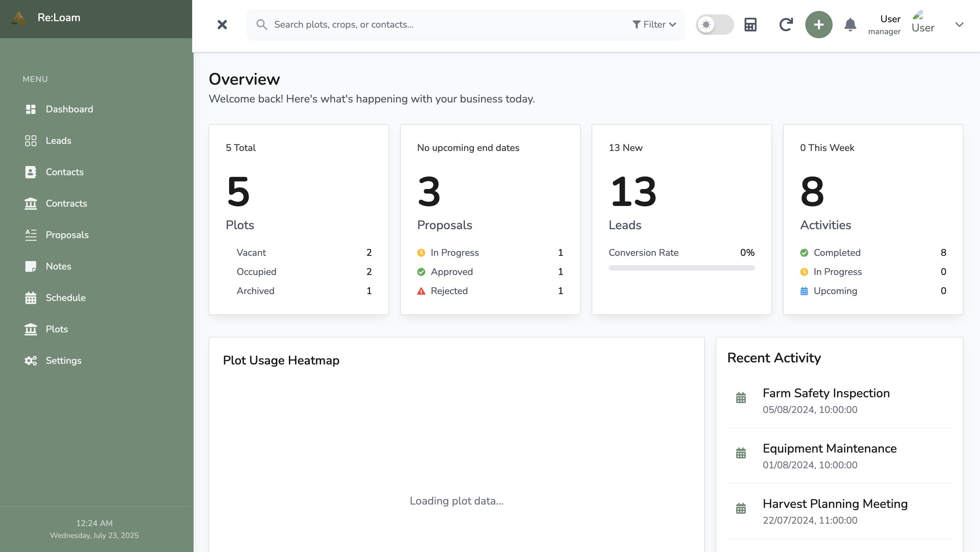Open the Farm Safety Inspection activity

click(826, 394)
